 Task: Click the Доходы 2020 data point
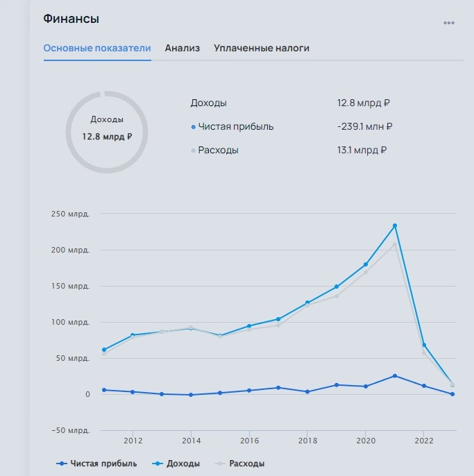coord(366,264)
